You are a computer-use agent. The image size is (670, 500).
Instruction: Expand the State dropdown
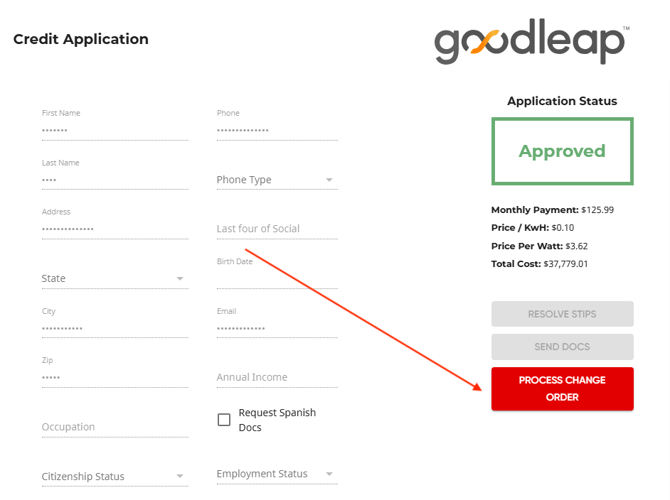point(114,278)
